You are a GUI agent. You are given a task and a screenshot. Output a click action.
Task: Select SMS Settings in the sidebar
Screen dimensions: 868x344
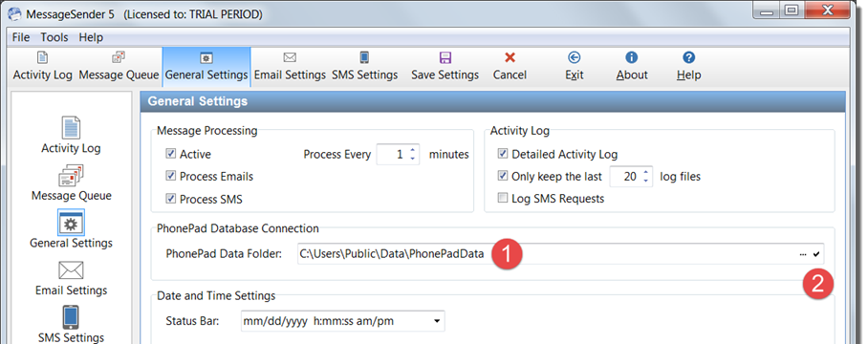coord(71,325)
